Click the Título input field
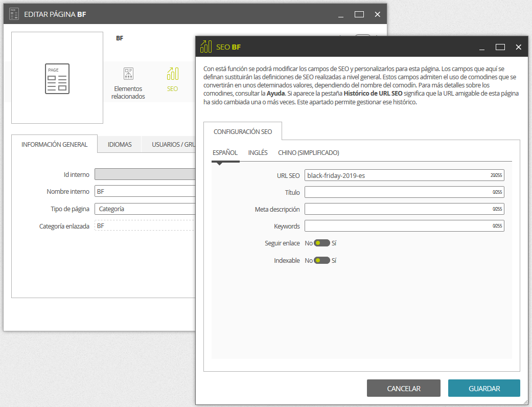 tap(404, 192)
